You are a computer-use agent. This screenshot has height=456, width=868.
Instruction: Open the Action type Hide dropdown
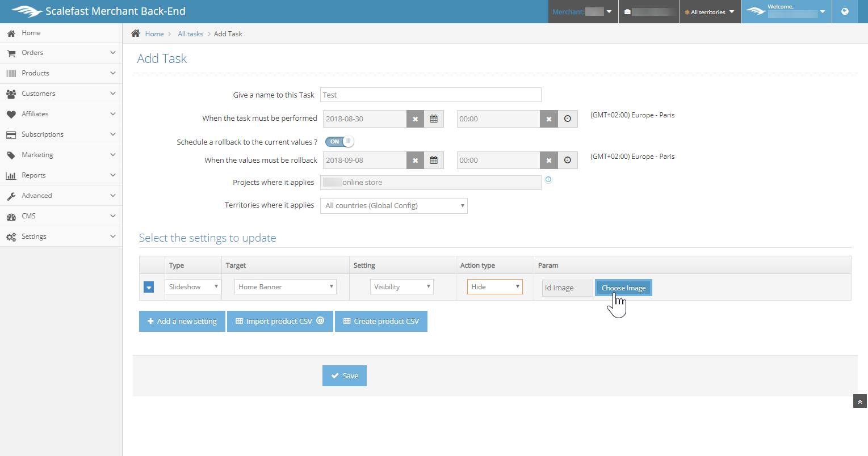tap(494, 287)
